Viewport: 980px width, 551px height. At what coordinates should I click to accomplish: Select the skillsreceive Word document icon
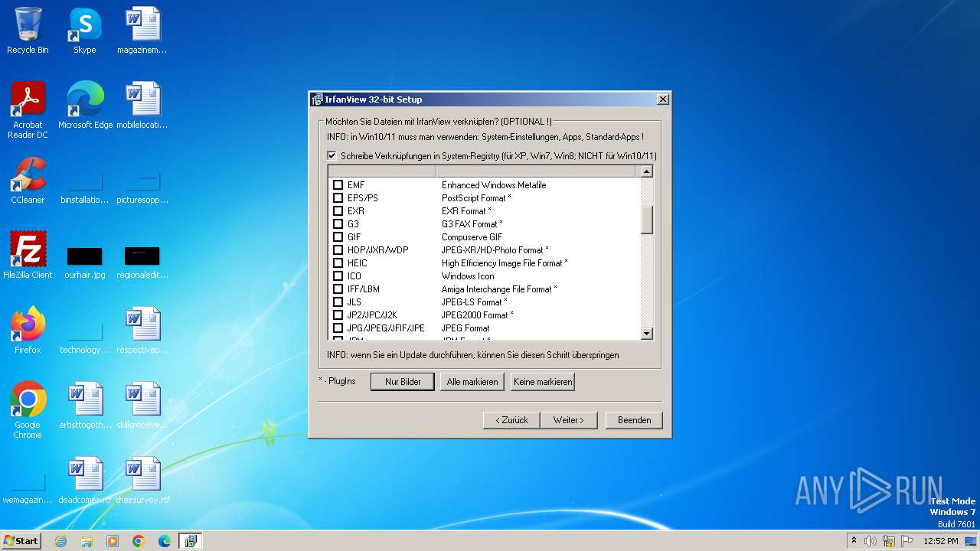pos(142,406)
